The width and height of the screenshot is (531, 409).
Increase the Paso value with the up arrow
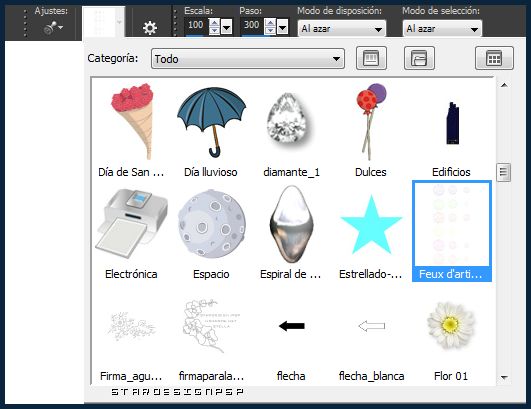tap(270, 23)
